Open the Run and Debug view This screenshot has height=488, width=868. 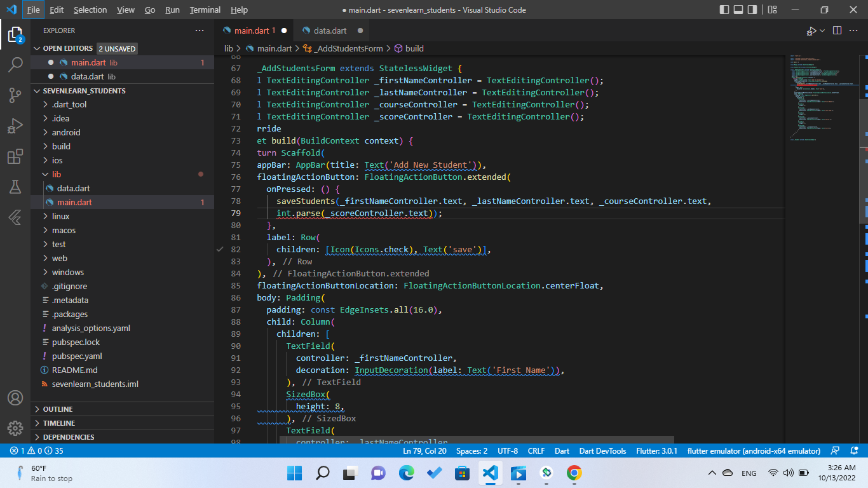tap(15, 126)
